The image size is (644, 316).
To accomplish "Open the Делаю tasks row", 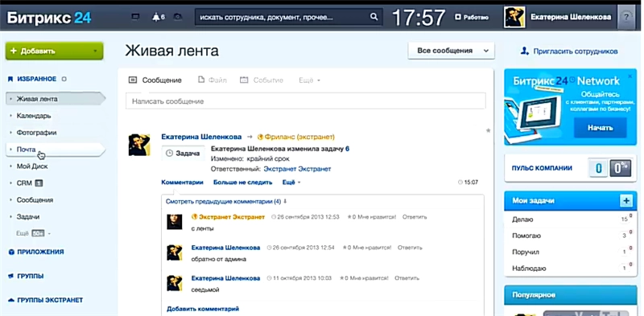I will point(571,220).
